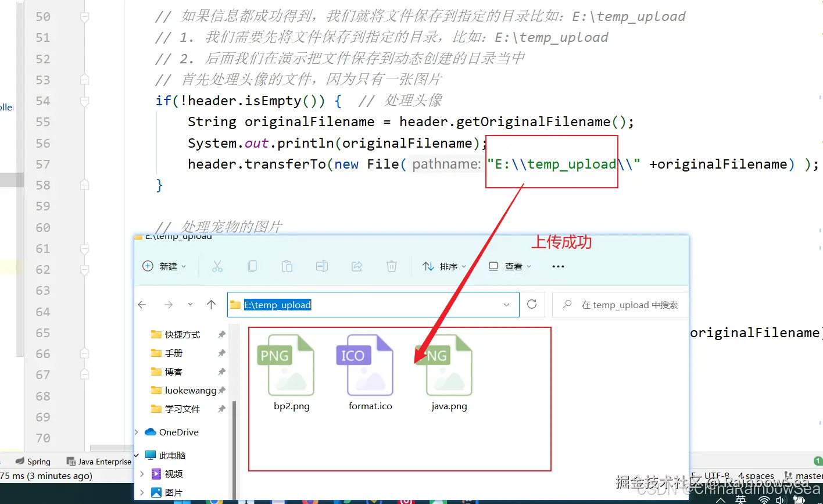This screenshot has height=504, width=823.
Task: Expand the address bar history dropdown chevron
Action: [506, 305]
